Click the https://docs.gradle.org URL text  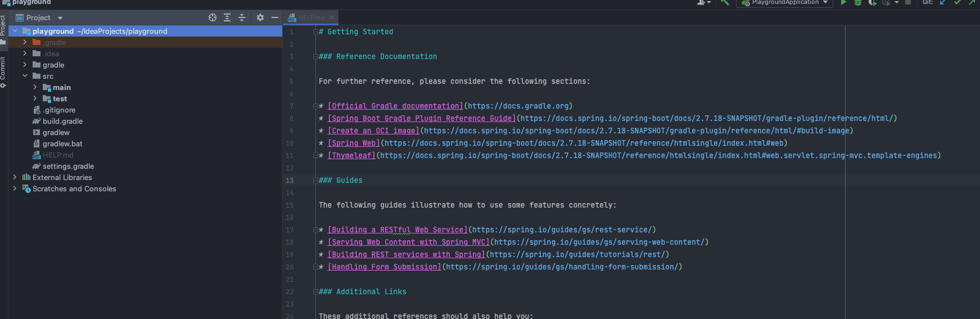click(x=518, y=106)
